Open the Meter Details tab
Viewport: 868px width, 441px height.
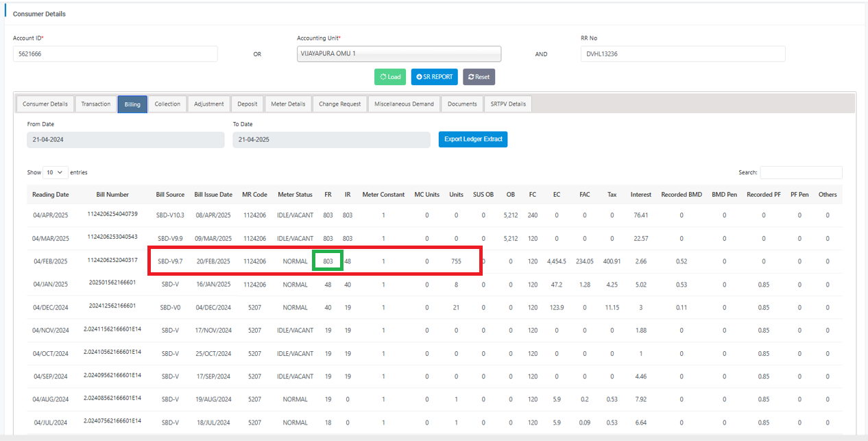[x=288, y=104]
